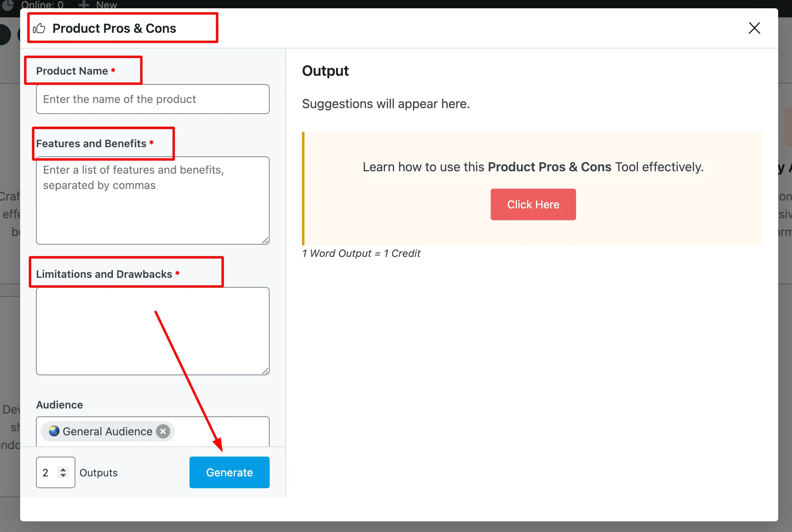Click the Limitations and Drawbacks label
This screenshot has width=792, height=532.
tap(104, 274)
